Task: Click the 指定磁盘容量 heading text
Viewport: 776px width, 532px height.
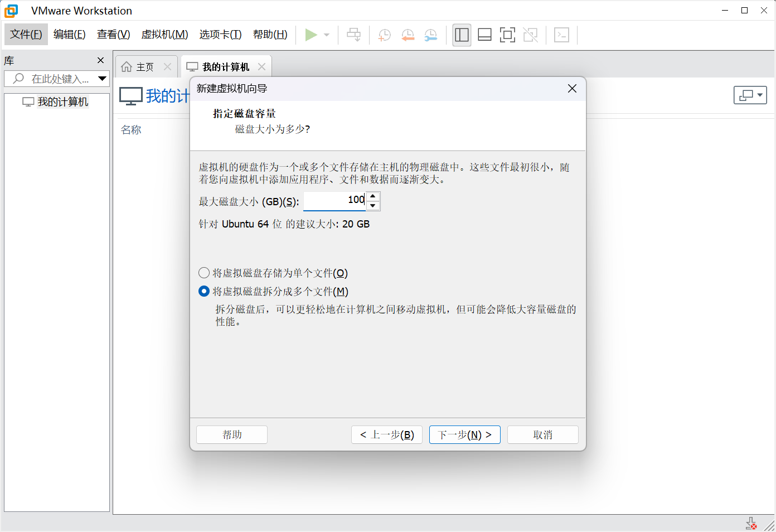Action: point(244,114)
